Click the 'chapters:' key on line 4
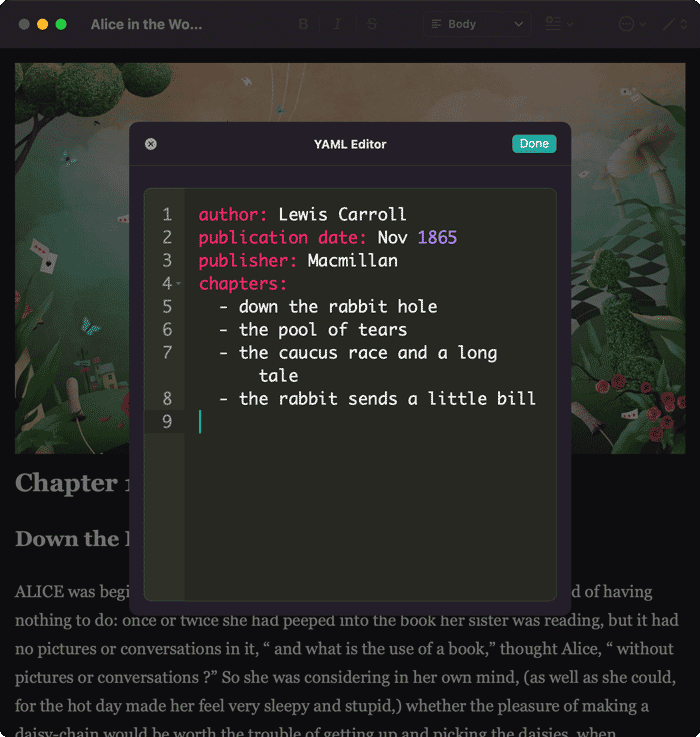Image resolution: width=700 pixels, height=737 pixels. point(243,284)
